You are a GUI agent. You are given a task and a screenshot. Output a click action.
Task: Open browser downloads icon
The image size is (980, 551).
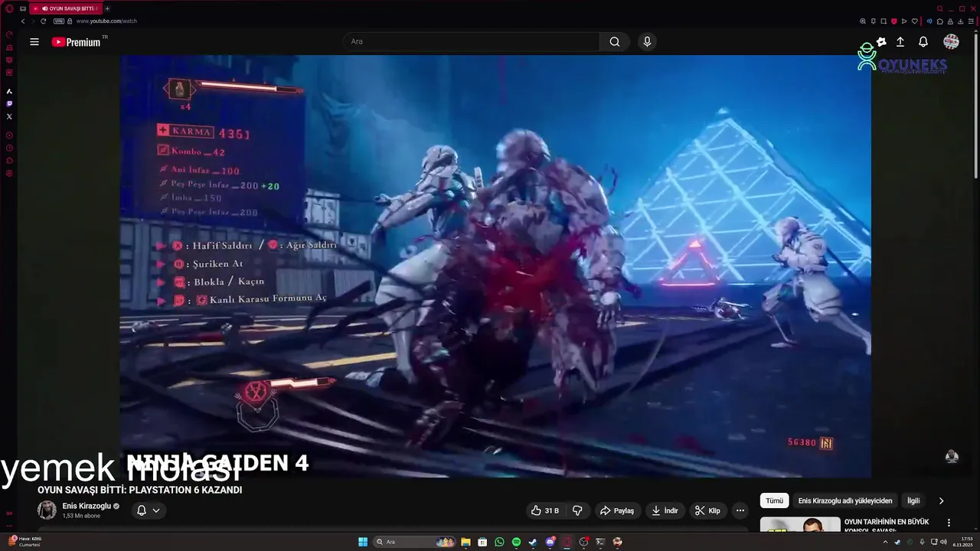click(961, 21)
